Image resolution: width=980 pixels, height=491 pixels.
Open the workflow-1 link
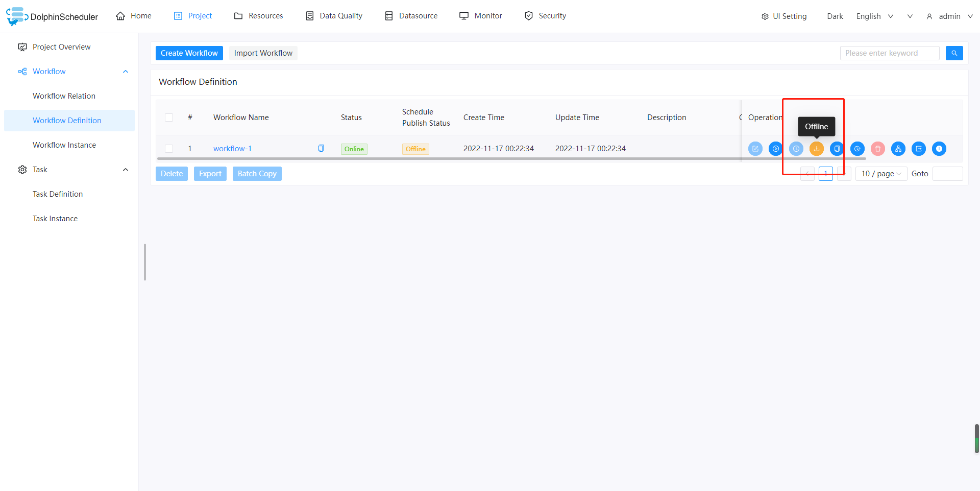[232, 149]
